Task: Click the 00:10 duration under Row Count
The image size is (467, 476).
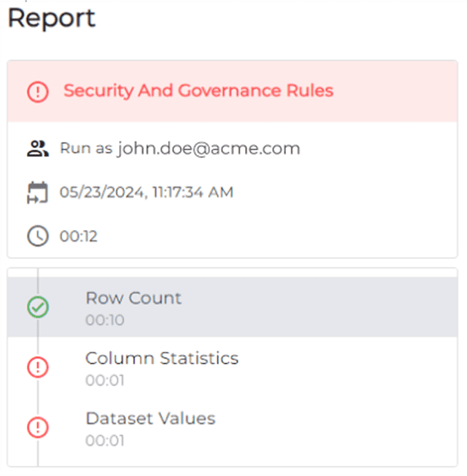Action: point(105,320)
